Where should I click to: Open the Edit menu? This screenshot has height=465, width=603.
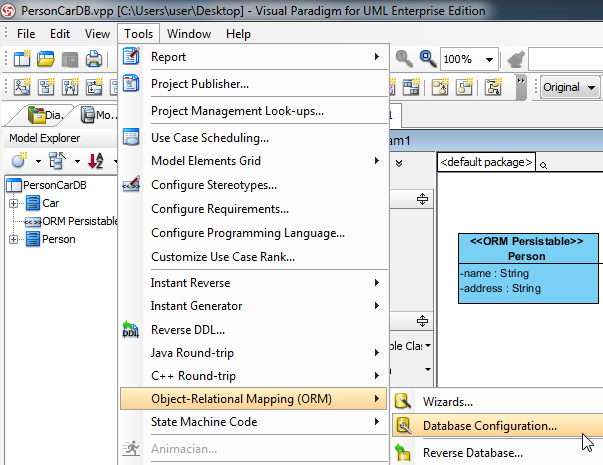coord(60,34)
